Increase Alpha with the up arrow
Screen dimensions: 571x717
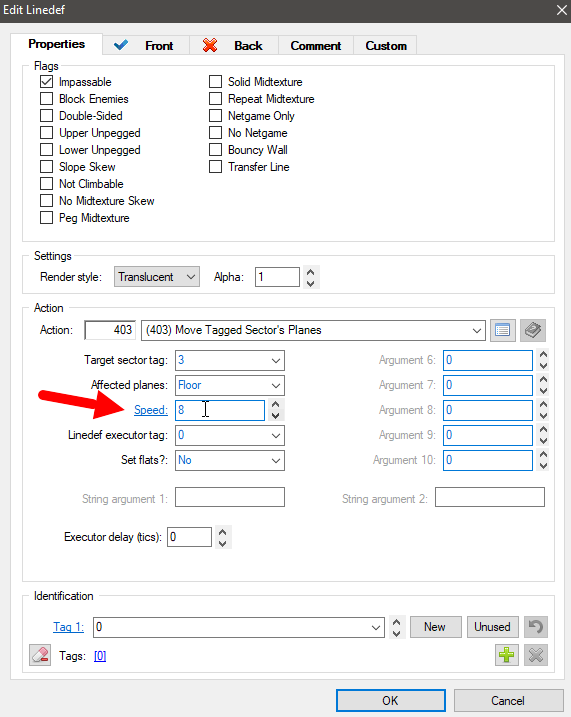[x=310, y=272]
